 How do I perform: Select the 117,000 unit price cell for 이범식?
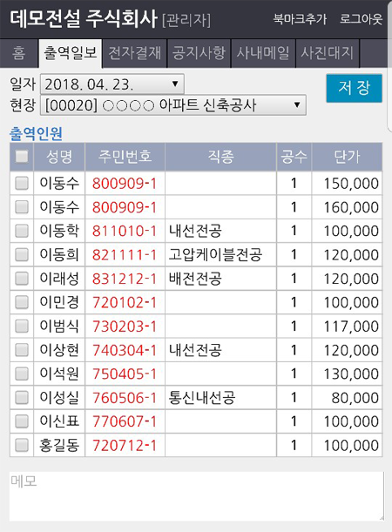click(x=347, y=326)
